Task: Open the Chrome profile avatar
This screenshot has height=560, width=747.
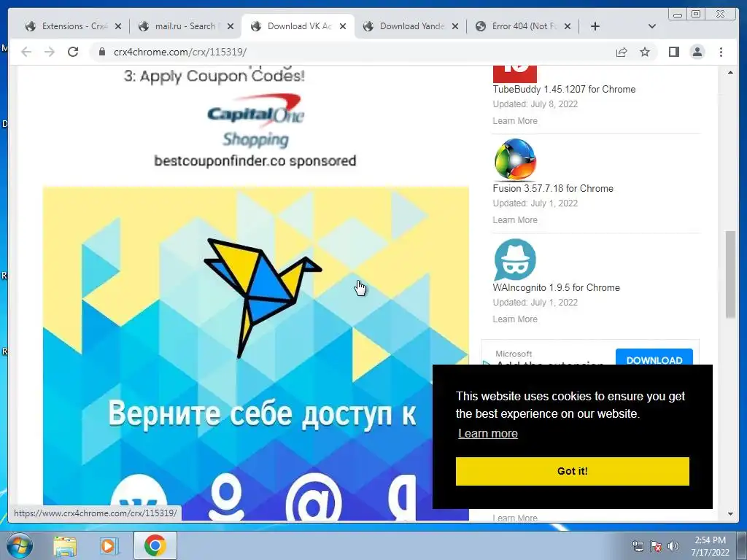Action: click(697, 52)
